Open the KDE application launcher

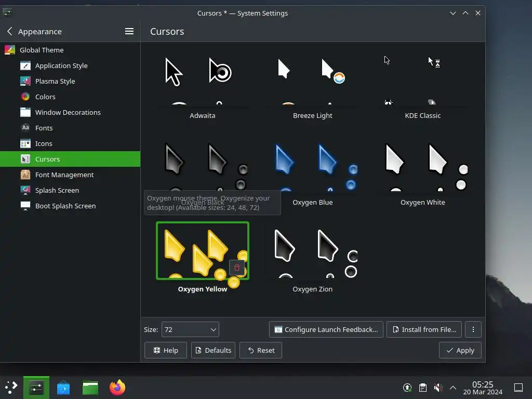(11, 388)
